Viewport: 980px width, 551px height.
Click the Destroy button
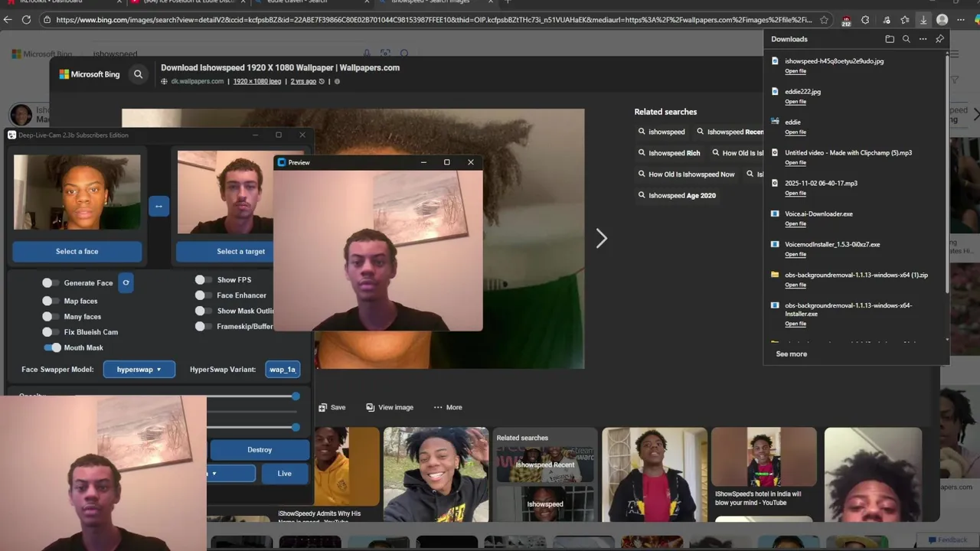pyautogui.click(x=260, y=450)
